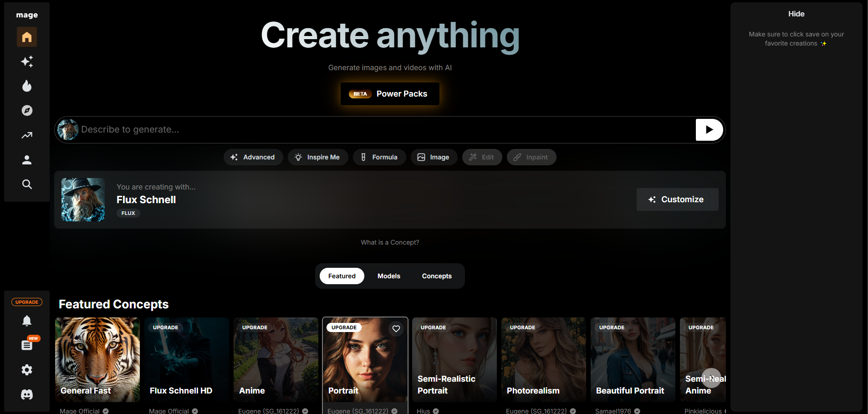This screenshot has height=414, width=868.
Task: Open the compass Explore icon
Action: [27, 111]
